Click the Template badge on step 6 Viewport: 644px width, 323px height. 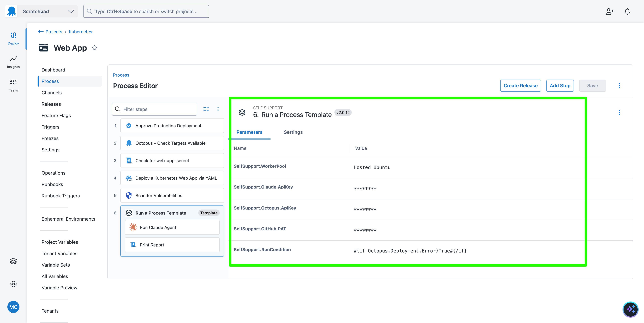pos(209,213)
